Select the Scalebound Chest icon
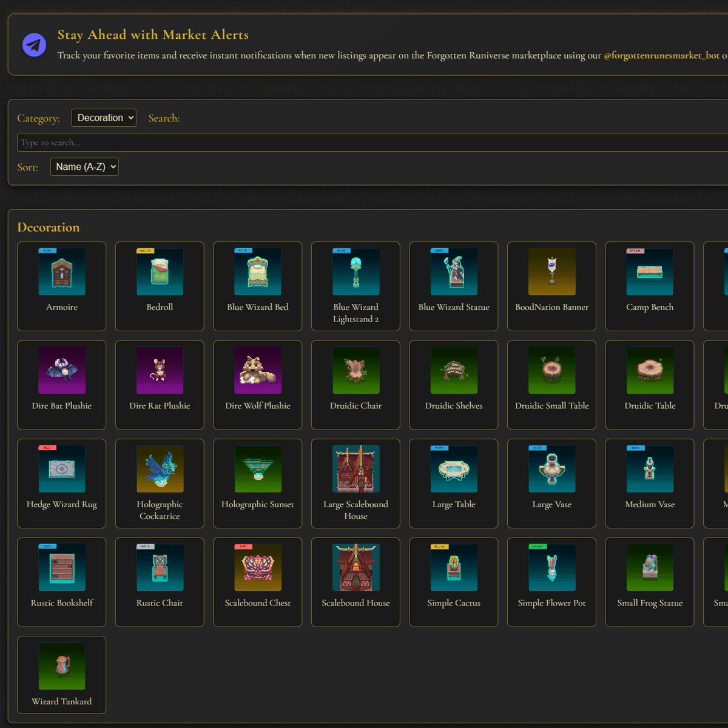The height and width of the screenshot is (728, 728). [x=258, y=567]
